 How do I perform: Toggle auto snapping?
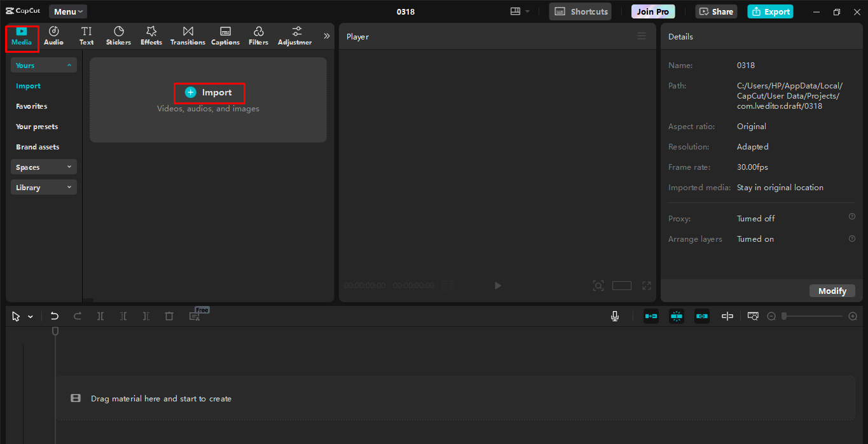coord(677,316)
